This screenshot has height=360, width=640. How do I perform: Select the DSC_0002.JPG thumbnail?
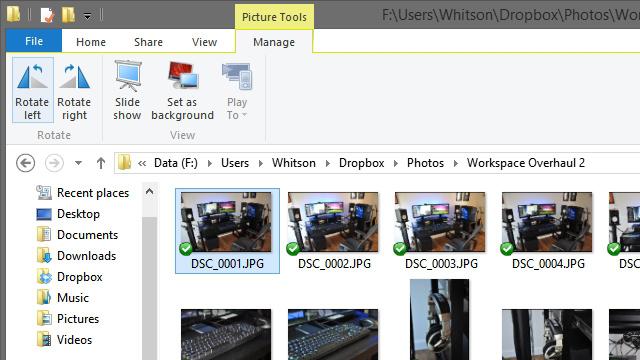pyautogui.click(x=333, y=222)
